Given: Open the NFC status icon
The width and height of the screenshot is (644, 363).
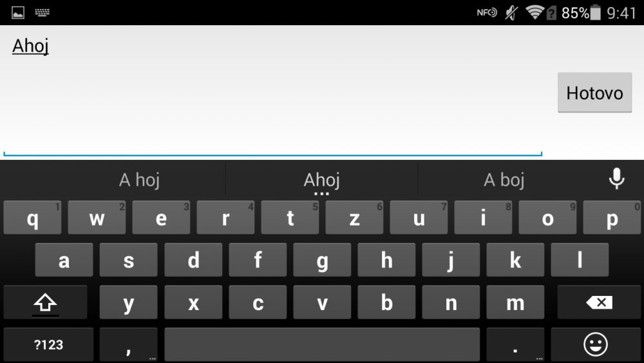Looking at the screenshot, I should (x=487, y=13).
